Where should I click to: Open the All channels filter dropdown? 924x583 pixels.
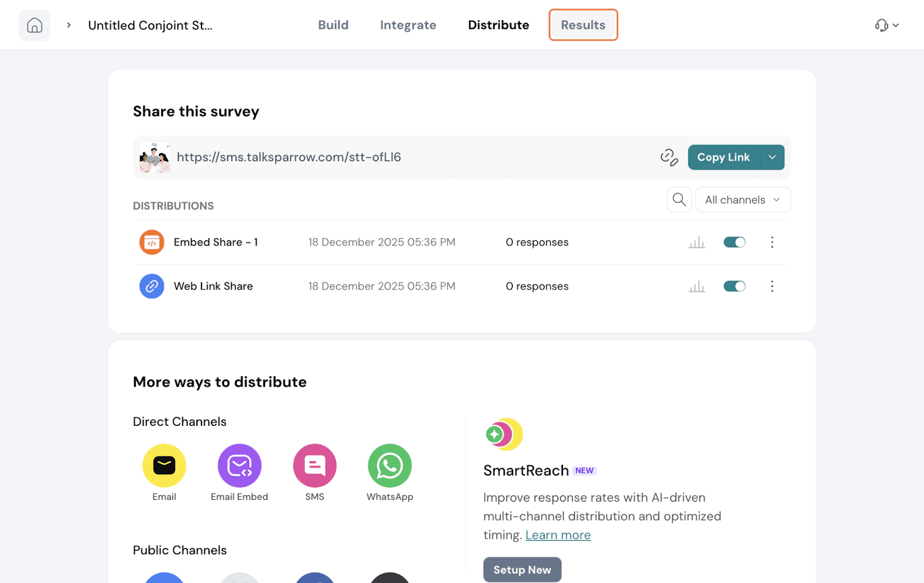[x=743, y=200]
